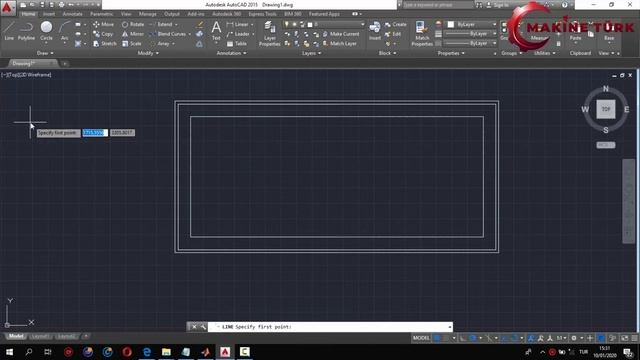
Task: Switch to the Model layout tab
Action: click(x=16, y=336)
